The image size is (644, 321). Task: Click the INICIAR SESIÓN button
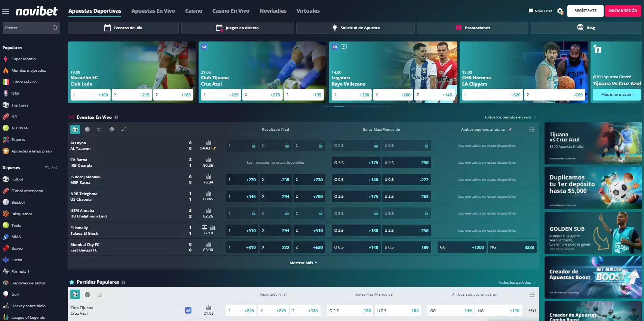[x=623, y=11]
